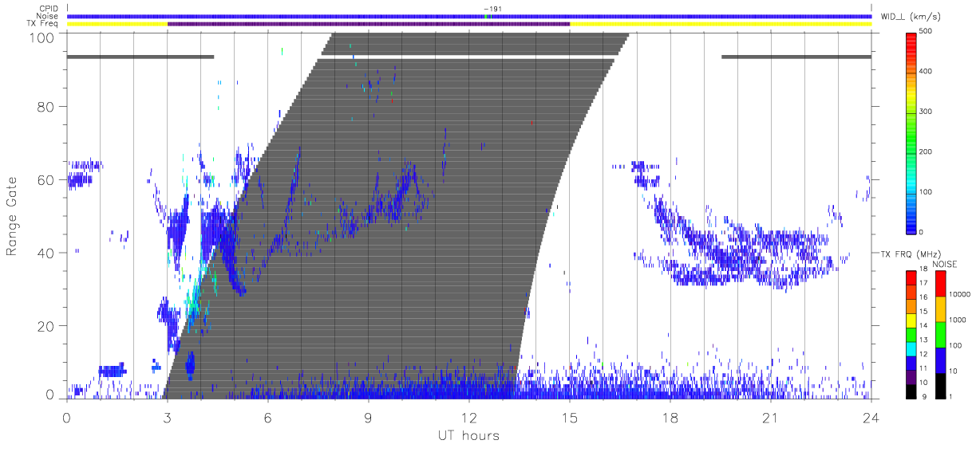
Task: Click the '18' tick on UT hours axis
Action: click(x=670, y=417)
